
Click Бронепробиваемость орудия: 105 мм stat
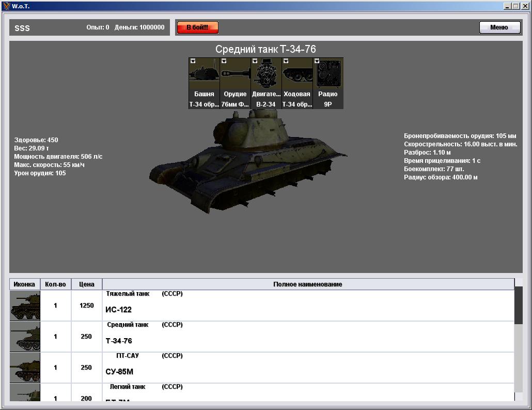click(460, 136)
